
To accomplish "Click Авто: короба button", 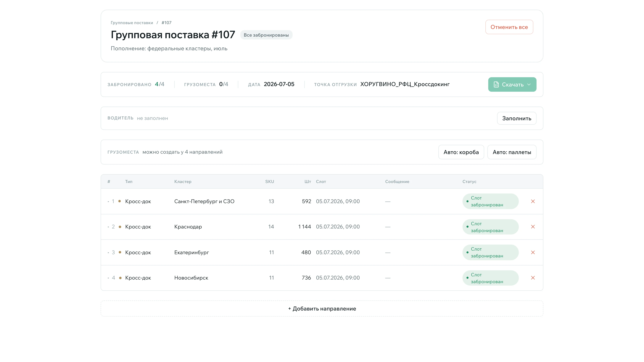I will [461, 152].
